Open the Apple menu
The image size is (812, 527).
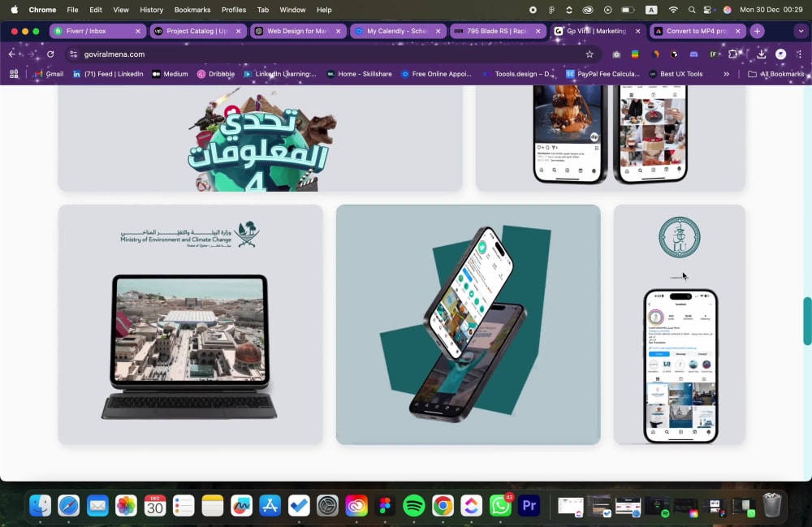coord(14,9)
